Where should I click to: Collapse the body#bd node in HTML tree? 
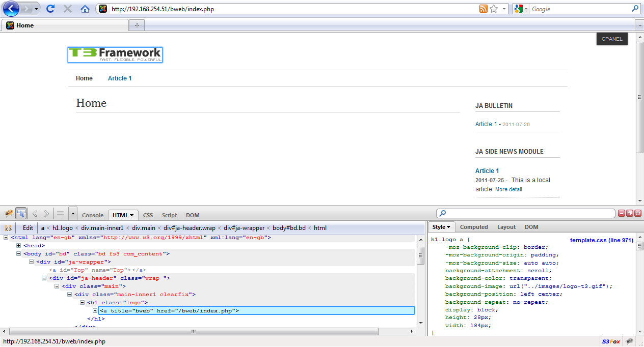pyautogui.click(x=19, y=253)
